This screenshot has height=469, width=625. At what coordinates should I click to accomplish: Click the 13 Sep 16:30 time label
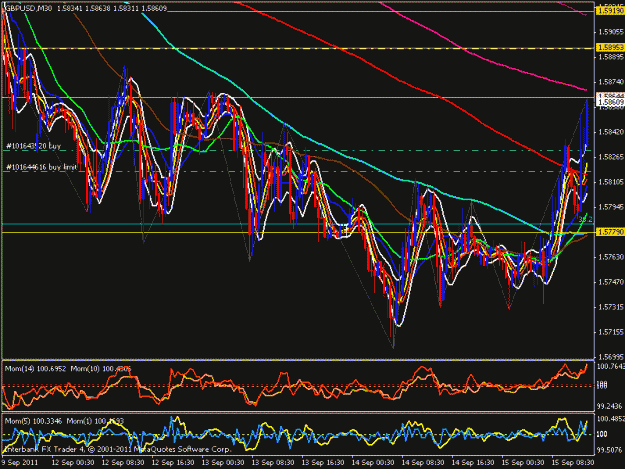pos(323,463)
